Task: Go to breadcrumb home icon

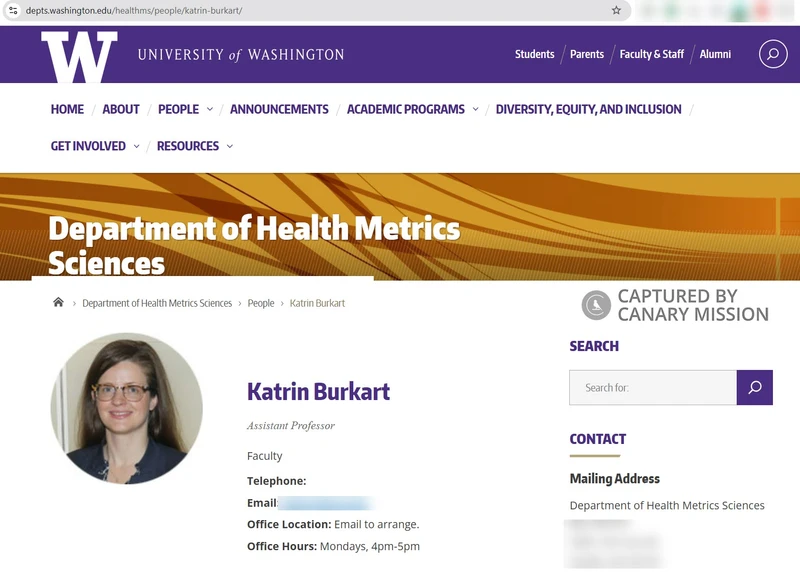Action: click(58, 302)
